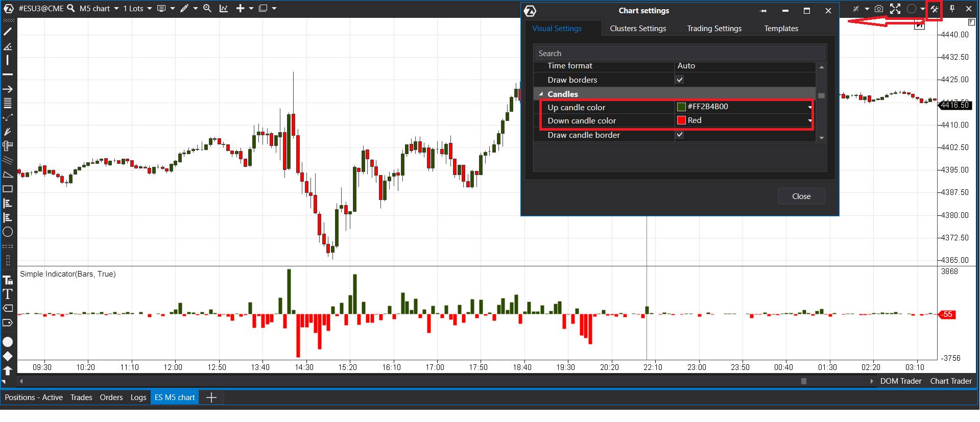The image size is (980, 422).
Task: Open the drawing pencil dropdown arrow
Action: (x=195, y=8)
